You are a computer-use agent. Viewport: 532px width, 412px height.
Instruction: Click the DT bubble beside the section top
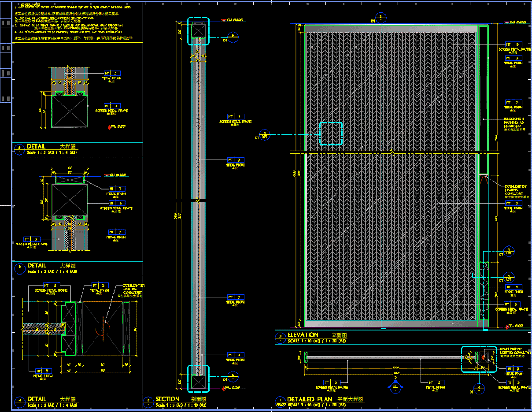[233, 37]
